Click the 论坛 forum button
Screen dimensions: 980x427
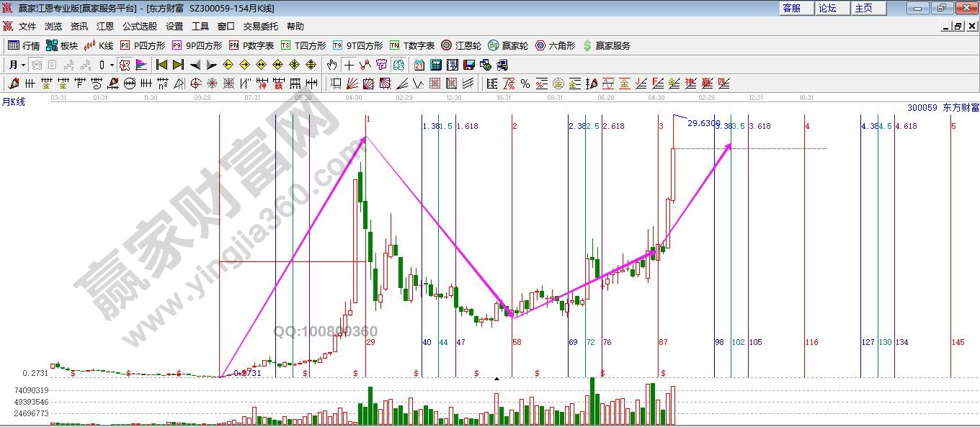point(827,8)
